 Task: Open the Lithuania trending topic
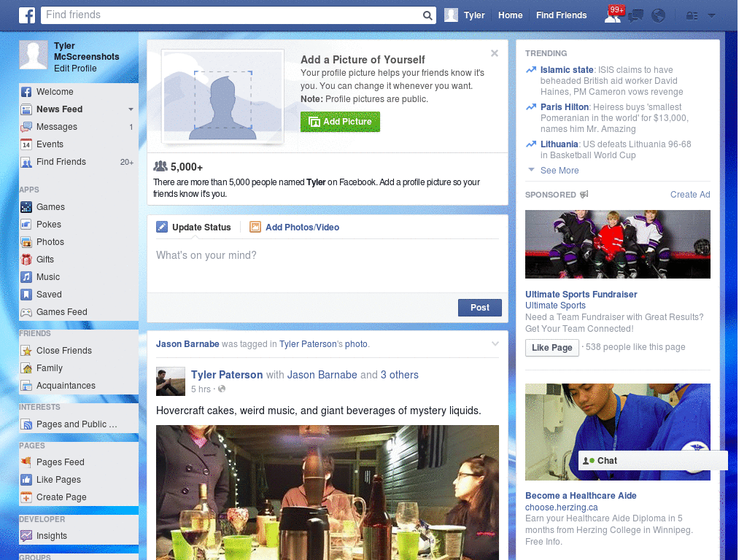[x=560, y=144]
